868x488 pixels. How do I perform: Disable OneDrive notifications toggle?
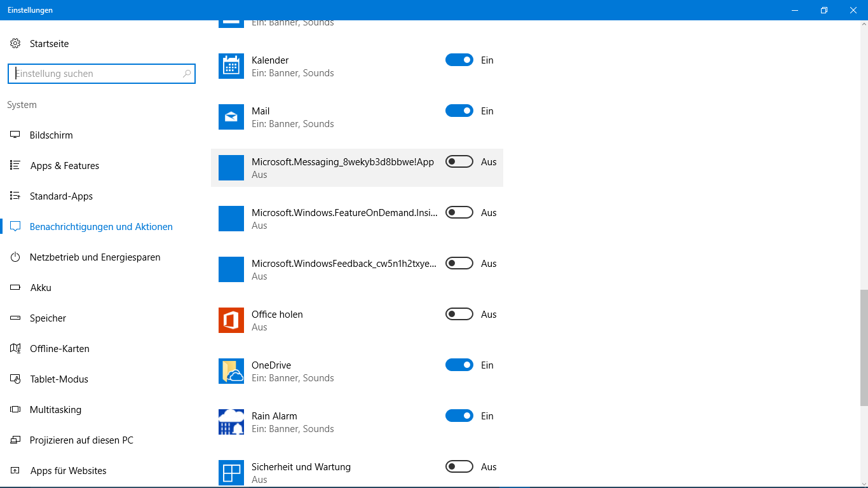459,365
